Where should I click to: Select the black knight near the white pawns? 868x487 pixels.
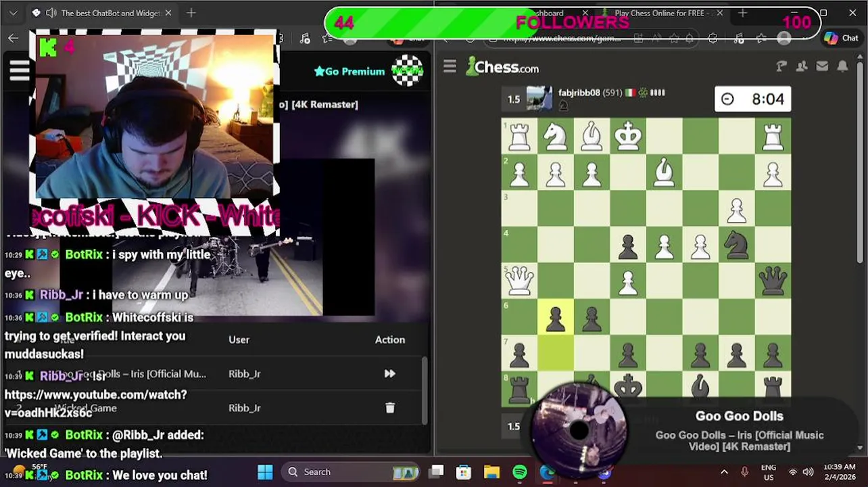[737, 245]
